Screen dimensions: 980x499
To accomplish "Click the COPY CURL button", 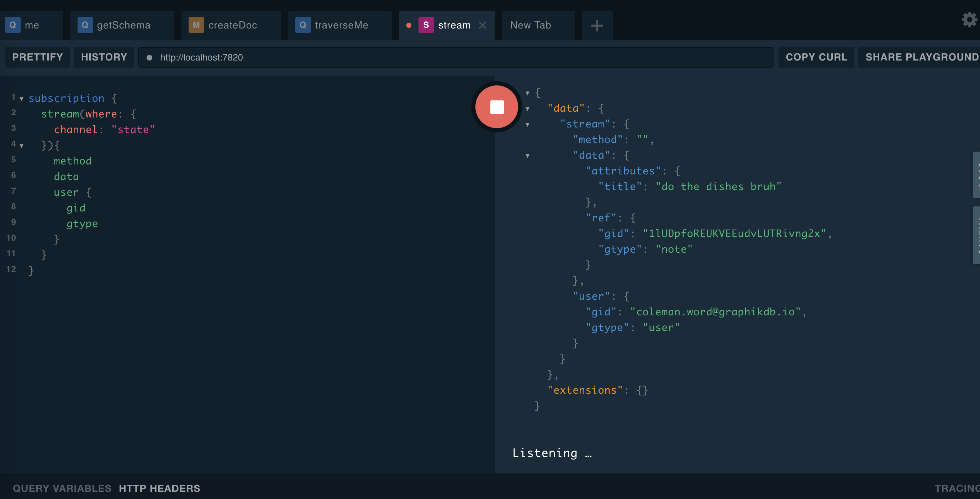I will click(816, 57).
